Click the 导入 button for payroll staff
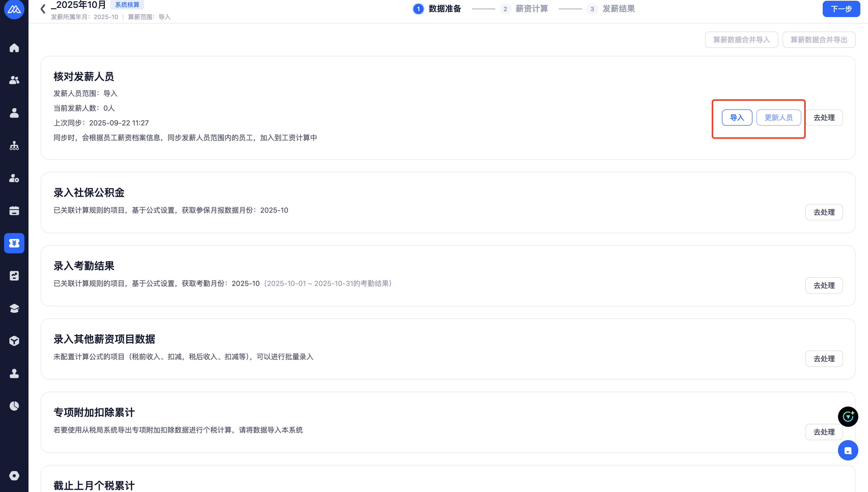The image size is (868, 492). 737,118
